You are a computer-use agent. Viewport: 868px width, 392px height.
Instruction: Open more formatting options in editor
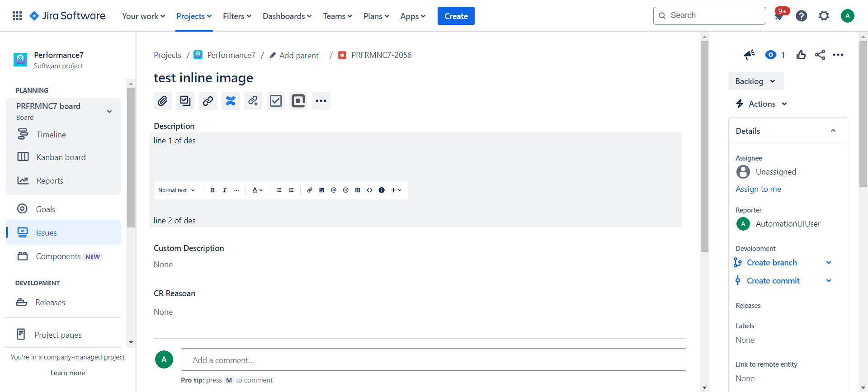[236, 190]
